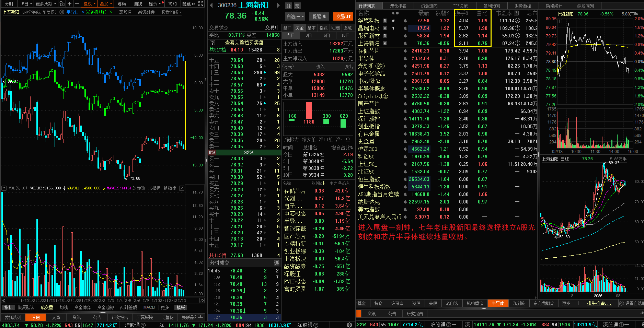Screen dimensions: 644x328
Task: Open the 5日 period dropdown
Action: coord(27,4)
